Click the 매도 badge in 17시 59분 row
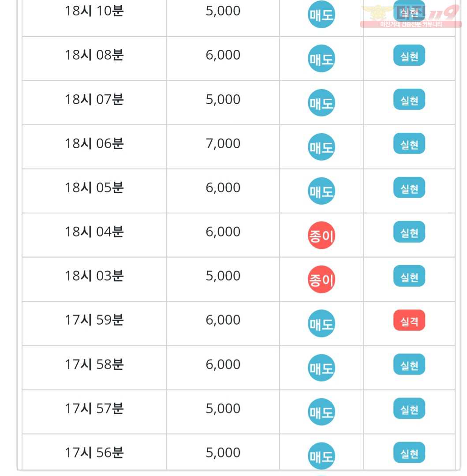This screenshot has height=476, width=467. (x=321, y=324)
